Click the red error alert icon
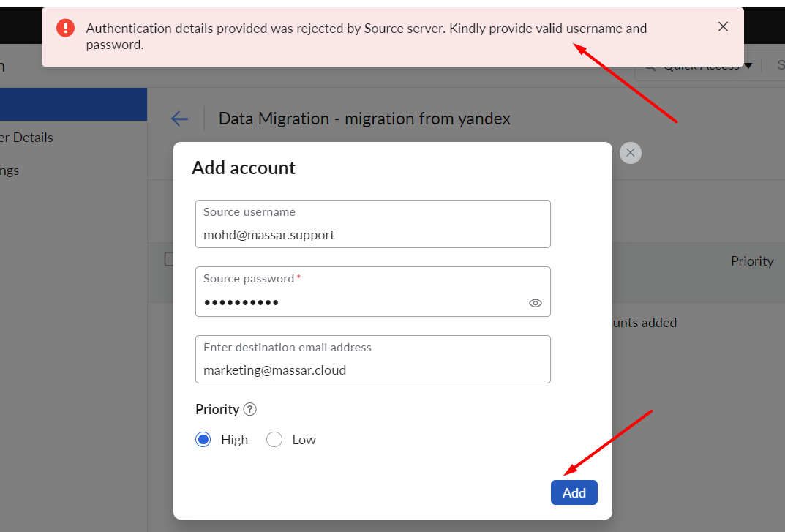 pos(66,28)
